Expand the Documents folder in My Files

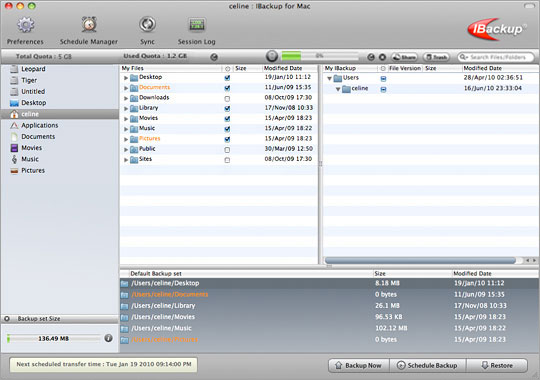[126, 89]
